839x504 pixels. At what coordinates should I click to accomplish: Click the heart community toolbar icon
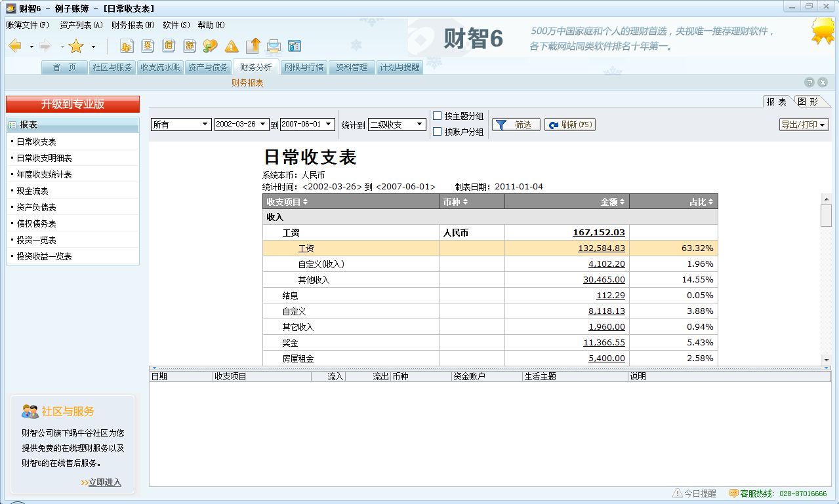point(210,46)
